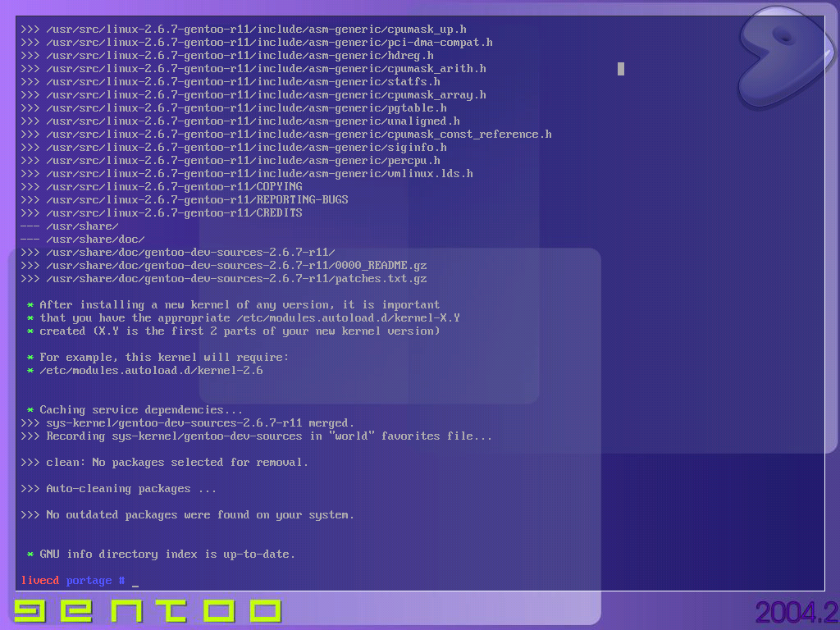Click the line ending in 'pgtable.h'

(234, 108)
